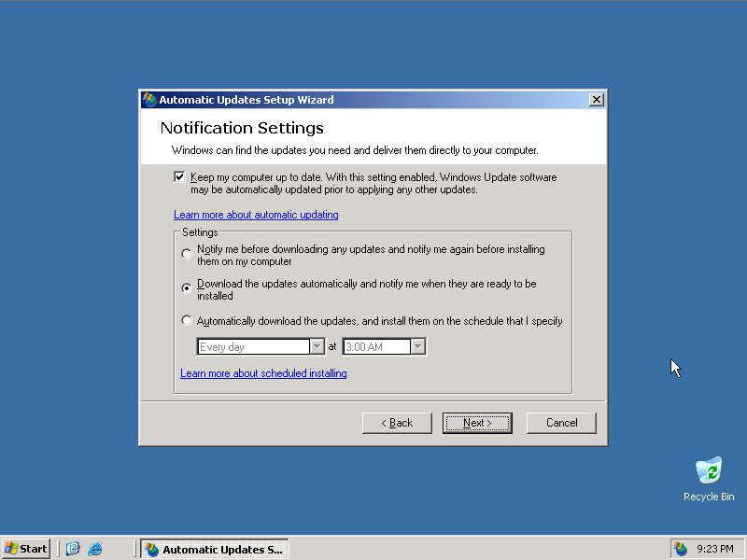The image size is (747, 560).
Task: Open the 3:00 AM time dropdown
Action: tap(417, 346)
